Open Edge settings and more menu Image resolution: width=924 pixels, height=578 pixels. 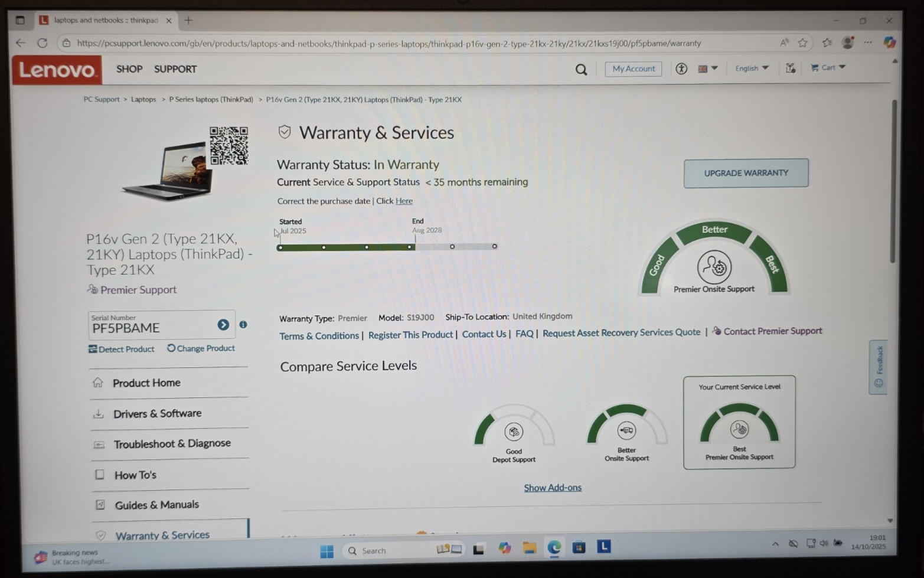coord(867,43)
